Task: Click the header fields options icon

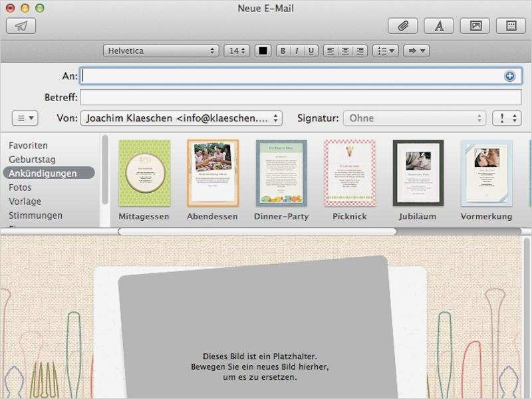Action: coord(24,118)
